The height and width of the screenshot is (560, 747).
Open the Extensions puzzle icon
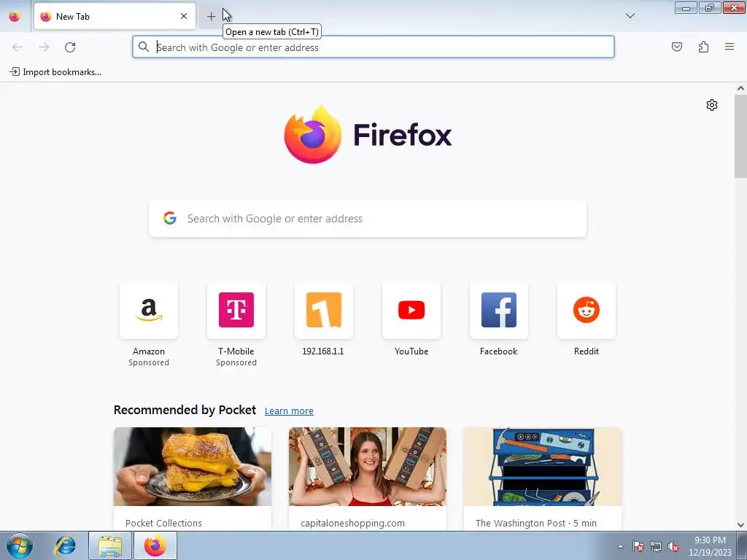coord(703,47)
